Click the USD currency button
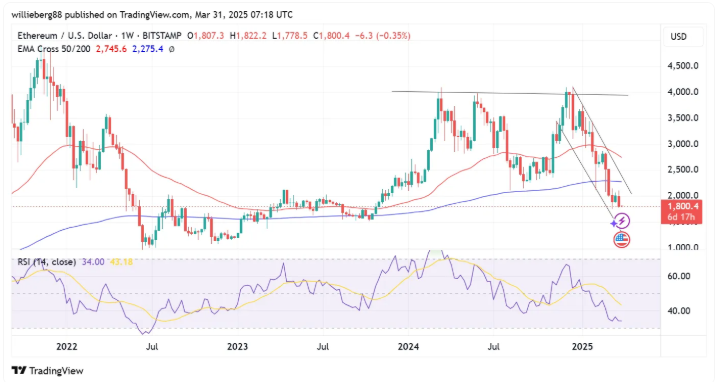This screenshot has height=382, width=718. click(683, 37)
